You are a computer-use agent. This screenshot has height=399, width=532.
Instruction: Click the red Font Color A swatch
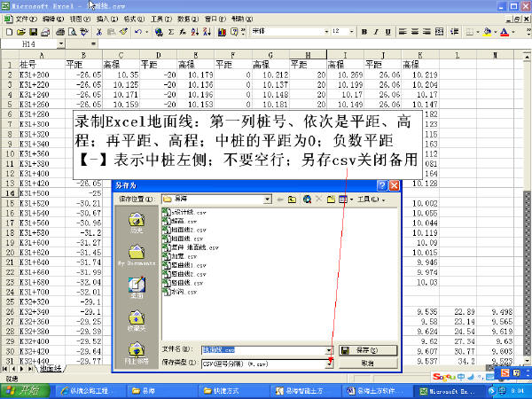[x=505, y=32]
